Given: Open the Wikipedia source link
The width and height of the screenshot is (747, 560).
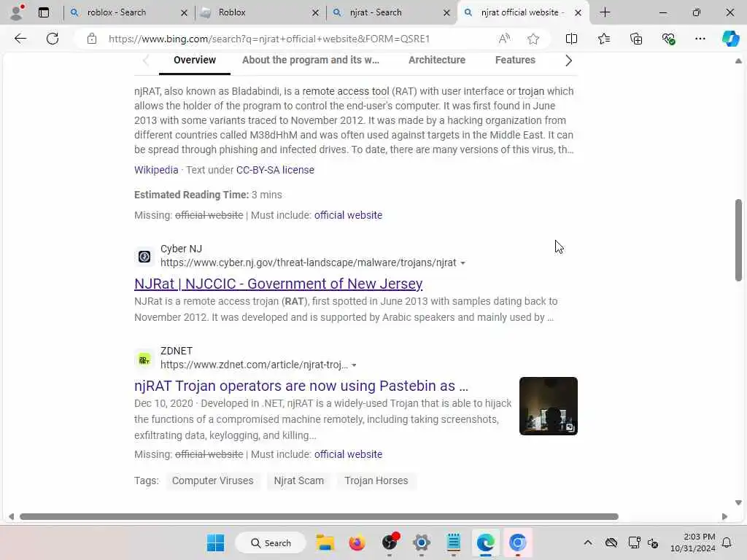Looking at the screenshot, I should coord(156,170).
